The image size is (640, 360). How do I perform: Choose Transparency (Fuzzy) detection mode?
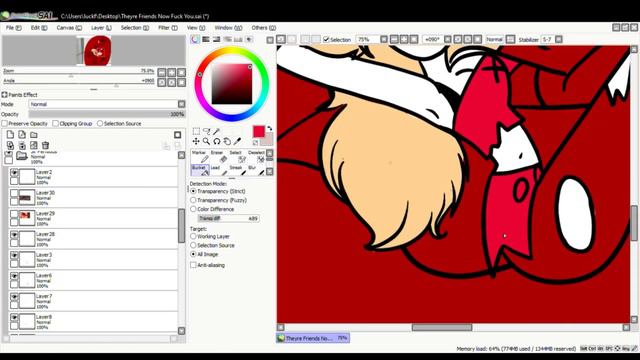point(193,200)
